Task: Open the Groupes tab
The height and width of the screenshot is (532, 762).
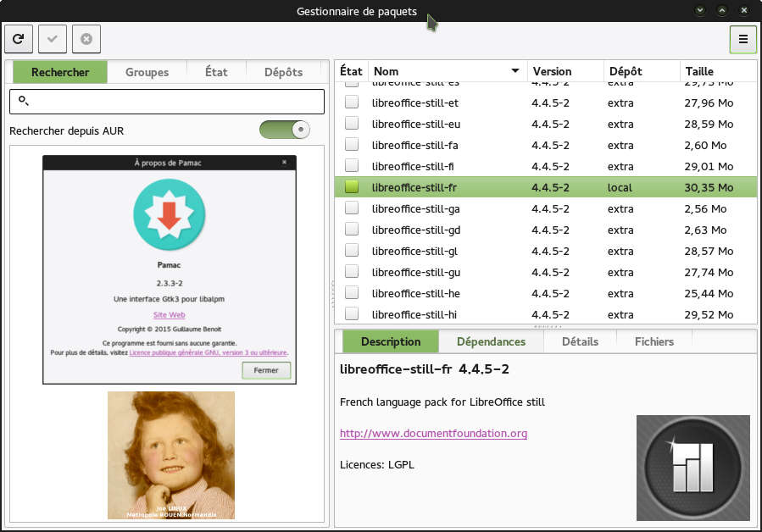Action: pos(147,72)
